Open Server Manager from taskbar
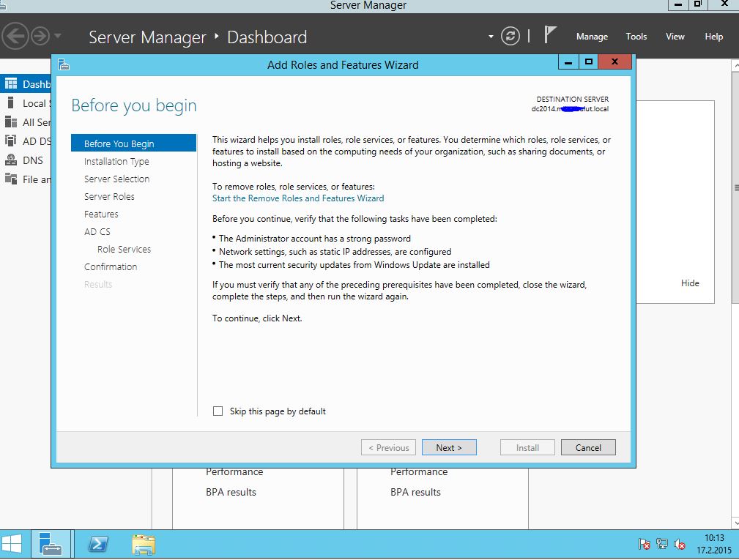 [x=51, y=543]
